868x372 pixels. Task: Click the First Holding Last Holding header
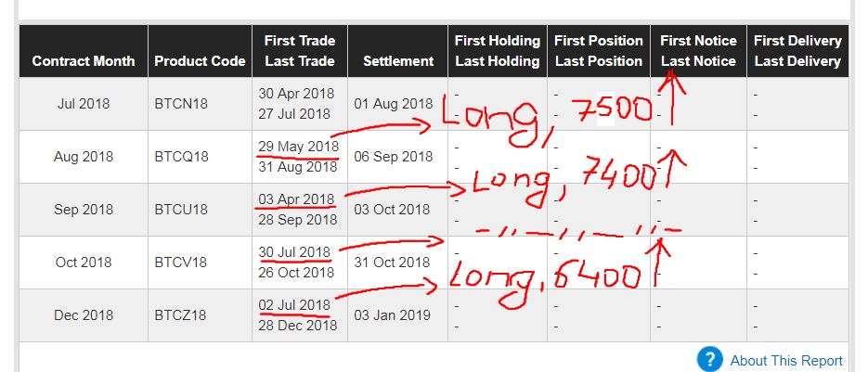[497, 51]
